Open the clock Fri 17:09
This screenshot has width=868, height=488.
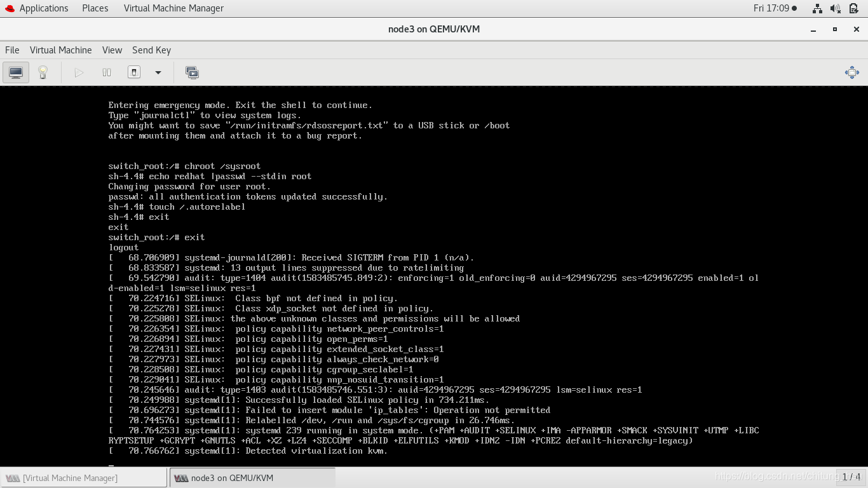pos(775,8)
